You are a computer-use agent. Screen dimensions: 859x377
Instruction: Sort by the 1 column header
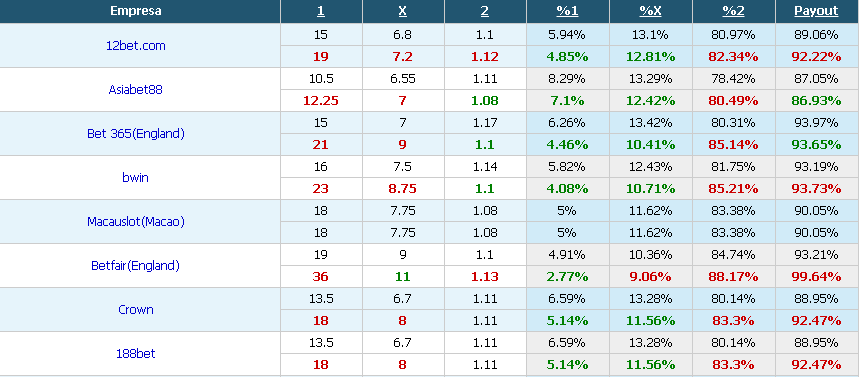tap(321, 11)
